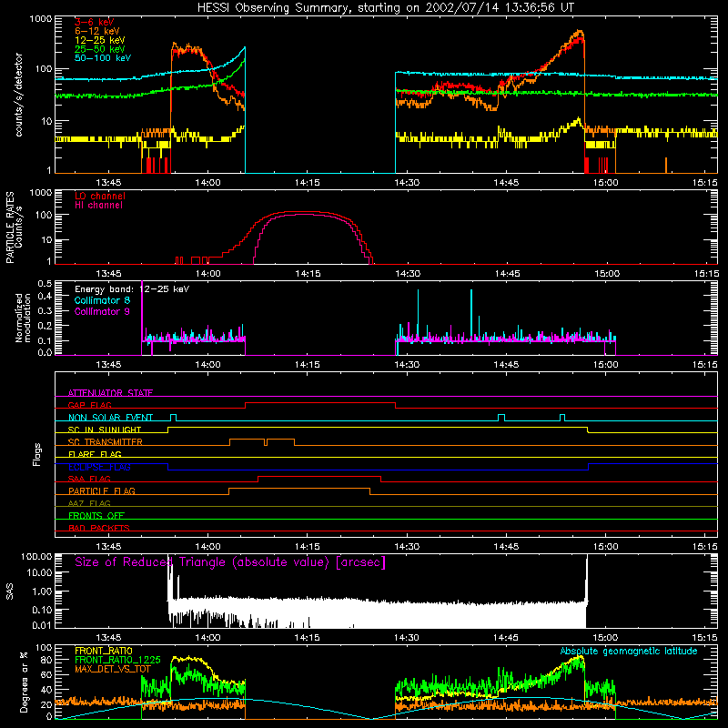Screen dimensions: 728x728
Task: Select the 100.00 SAS axis value
Action: (36, 556)
